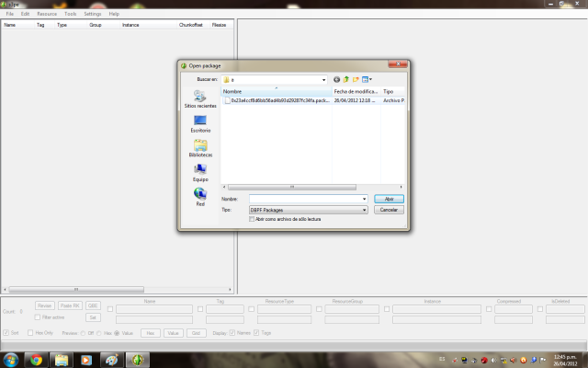Screen dimensions: 588x368
Task: Toggle the Display Names checkbox
Action: coord(232,333)
